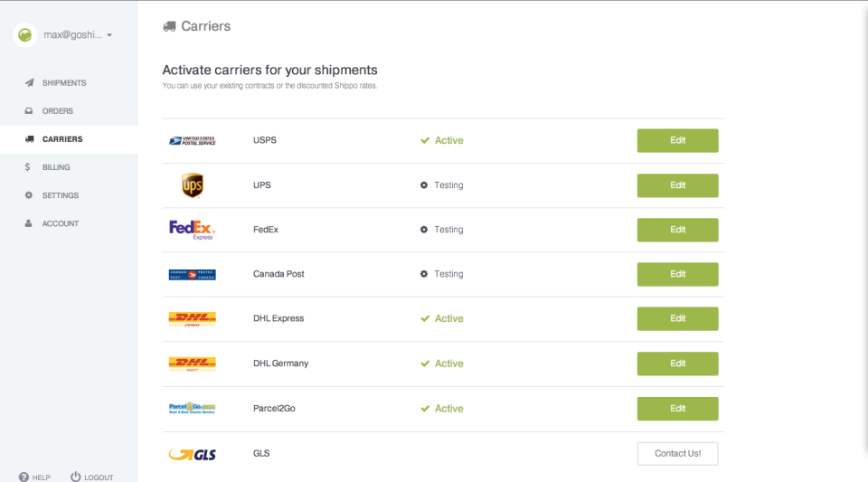Click the Shipments paper plane icon
This screenshot has height=482, width=868.
[x=29, y=83]
